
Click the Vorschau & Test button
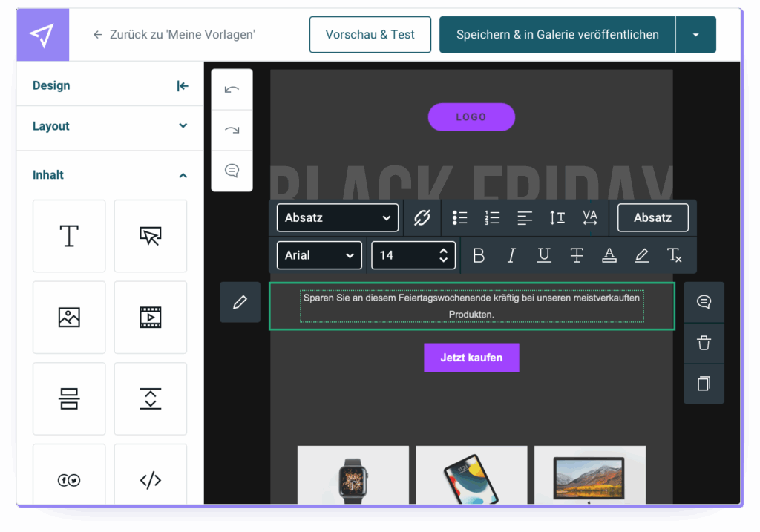370,35
